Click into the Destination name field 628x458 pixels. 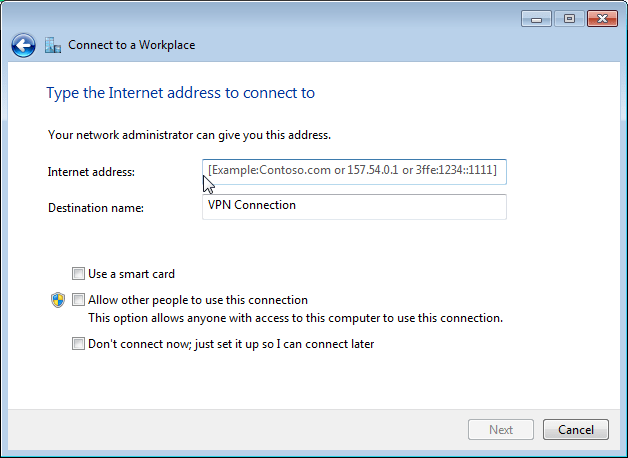pos(354,207)
